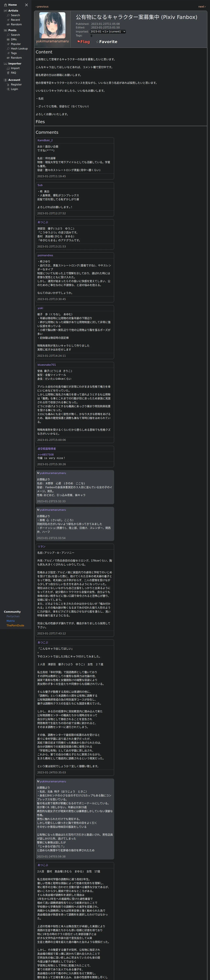Click commenter name poimandres

pos(45,255)
